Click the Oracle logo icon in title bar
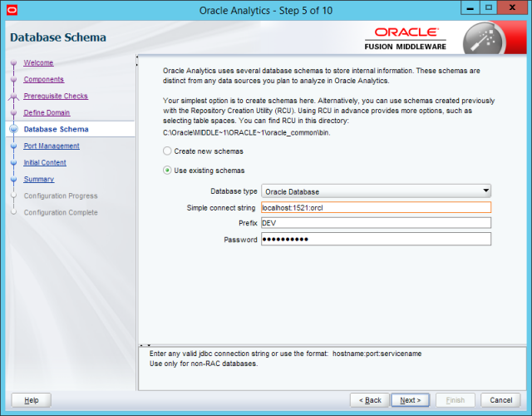Screen dimensions: 532x416 coord(12,10)
